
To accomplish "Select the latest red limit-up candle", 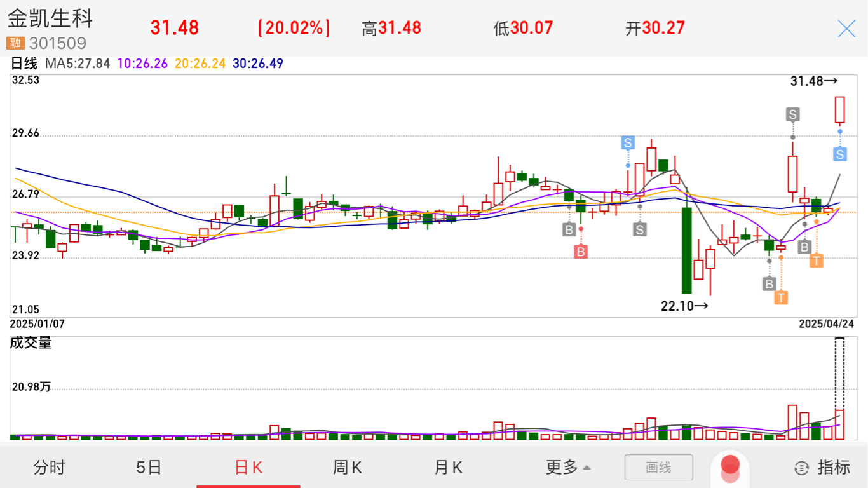I will 840,110.
